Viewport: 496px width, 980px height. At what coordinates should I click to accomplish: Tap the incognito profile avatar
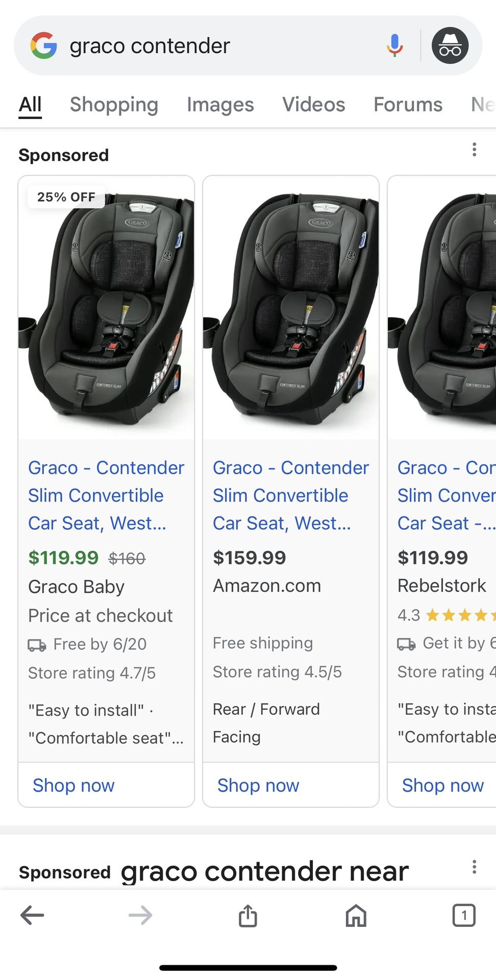(x=449, y=45)
